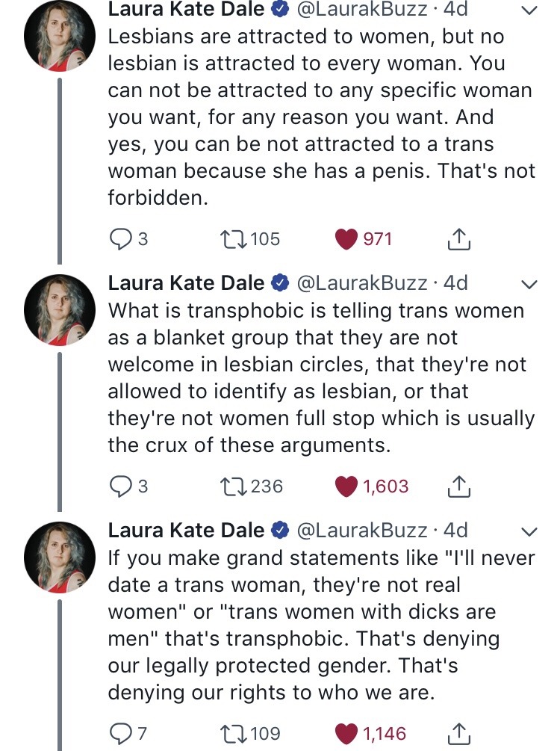Reply to the tweet with 236 retweets

click(119, 486)
